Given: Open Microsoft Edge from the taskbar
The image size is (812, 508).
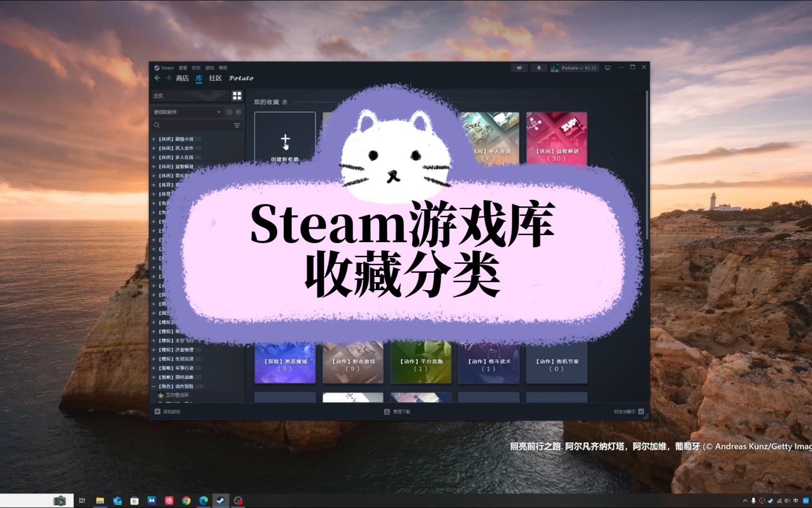Looking at the screenshot, I should (203, 500).
